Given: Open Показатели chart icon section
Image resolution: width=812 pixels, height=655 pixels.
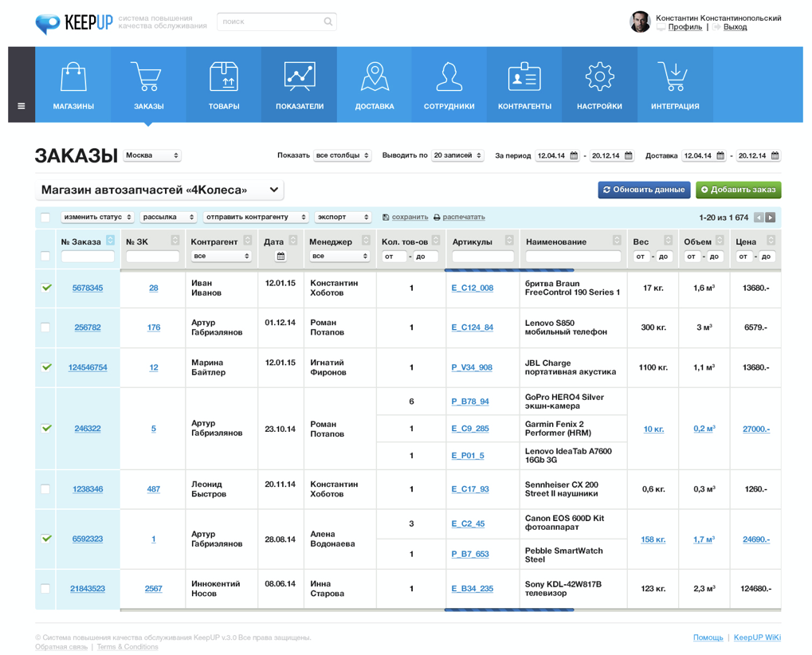Looking at the screenshot, I should 300,77.
